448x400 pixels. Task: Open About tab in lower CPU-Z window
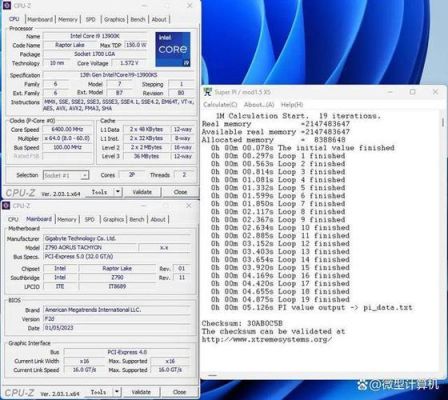point(158,219)
